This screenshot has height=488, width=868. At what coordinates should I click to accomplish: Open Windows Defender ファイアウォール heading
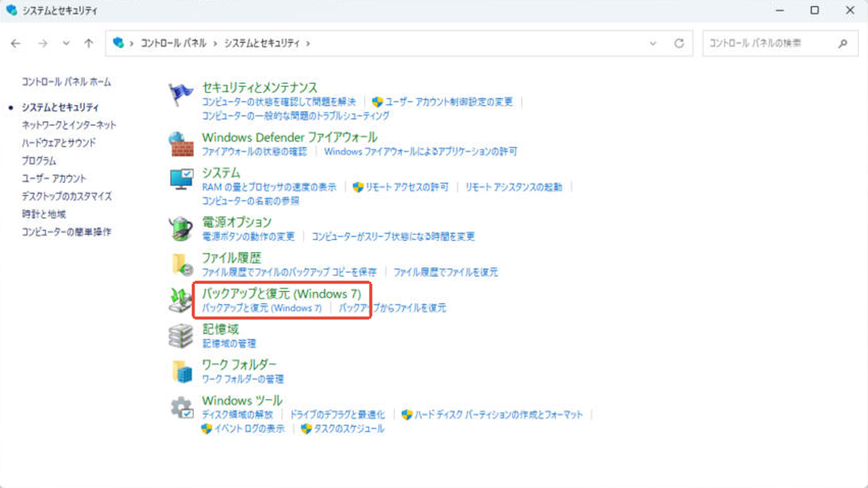tap(290, 137)
